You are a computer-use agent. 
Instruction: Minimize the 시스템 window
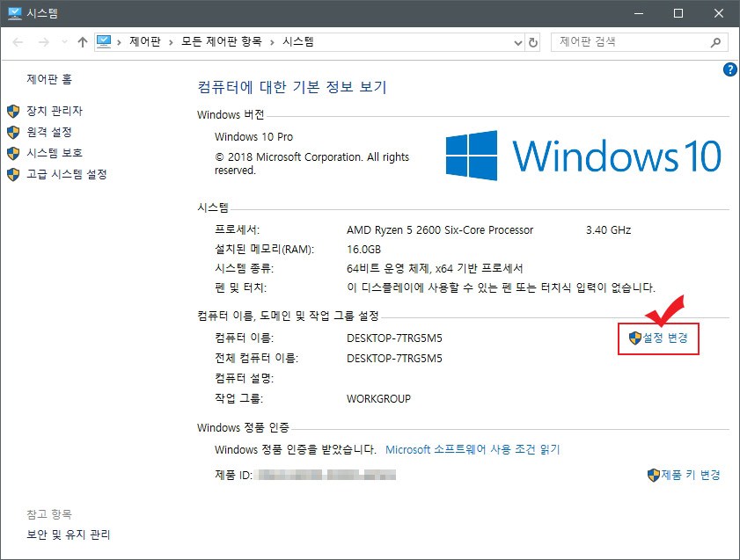(639, 13)
